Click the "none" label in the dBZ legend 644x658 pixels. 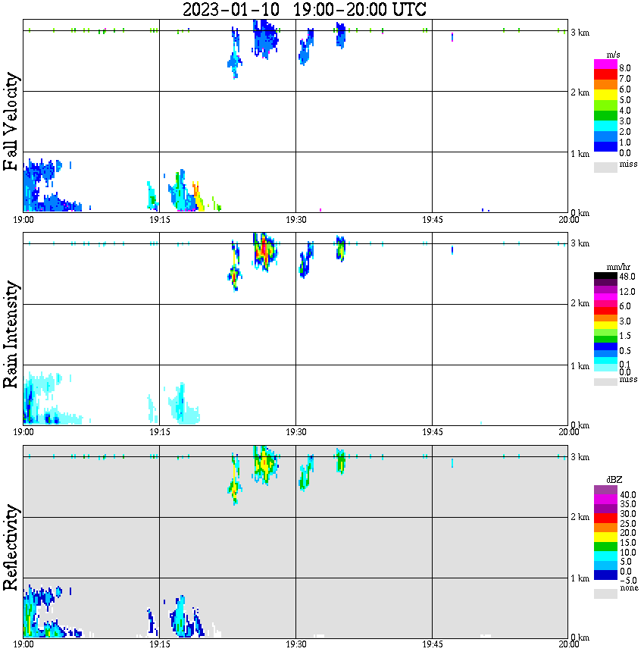629,588
